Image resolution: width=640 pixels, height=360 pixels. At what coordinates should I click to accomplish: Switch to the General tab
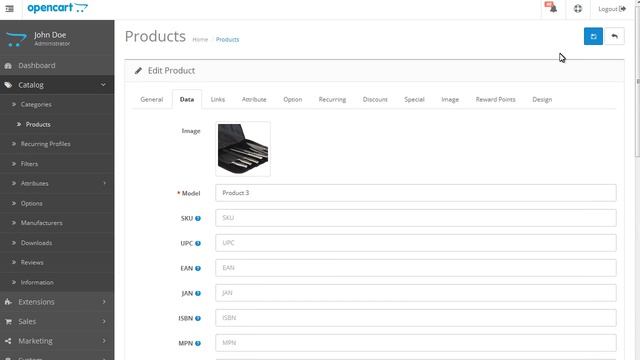click(152, 99)
